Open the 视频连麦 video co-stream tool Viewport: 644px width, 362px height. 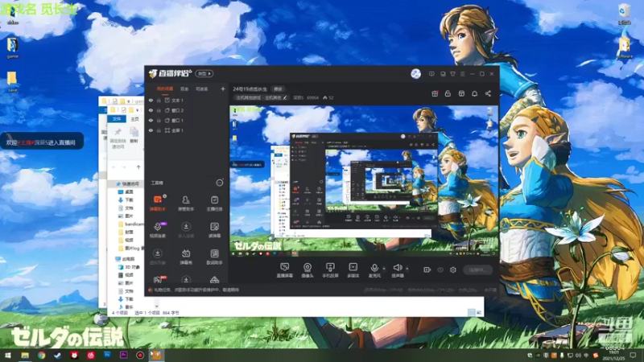coord(157,230)
